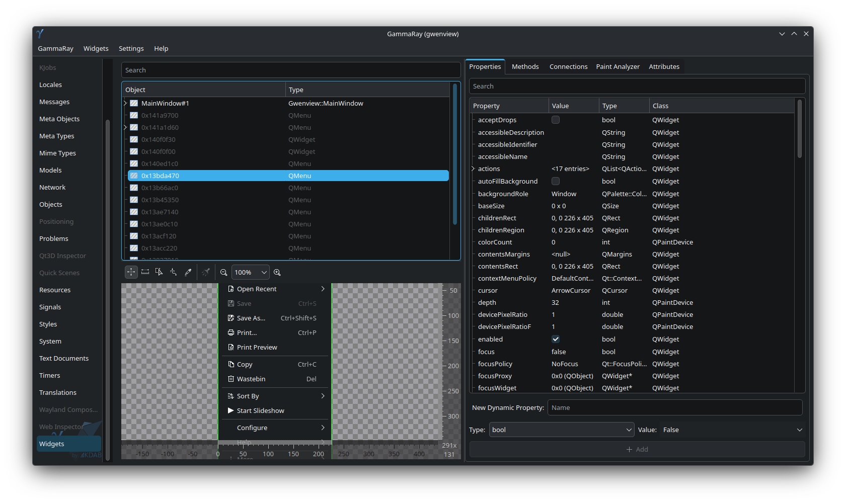846x504 pixels.
Task: Open the Settings menu
Action: [131, 48]
